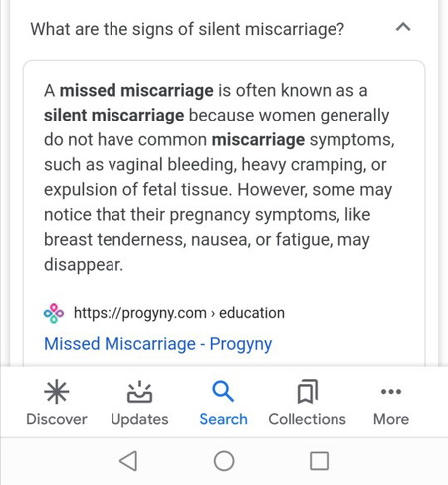Viewport: 448px width, 485px height.
Task: Tap the 'What are the signs of silent miscarriage?' question
Action: click(187, 29)
